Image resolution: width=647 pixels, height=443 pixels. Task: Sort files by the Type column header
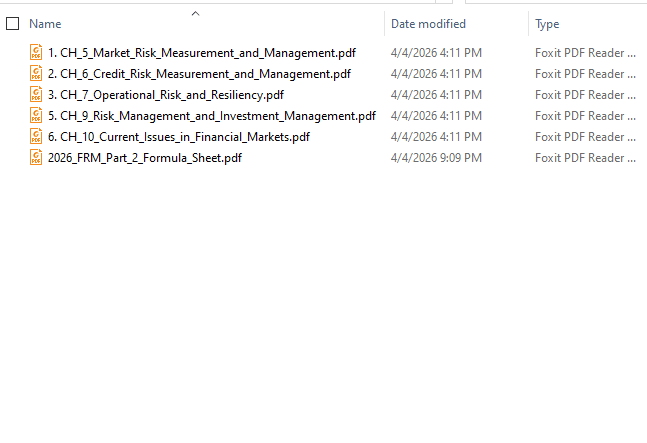(x=547, y=24)
